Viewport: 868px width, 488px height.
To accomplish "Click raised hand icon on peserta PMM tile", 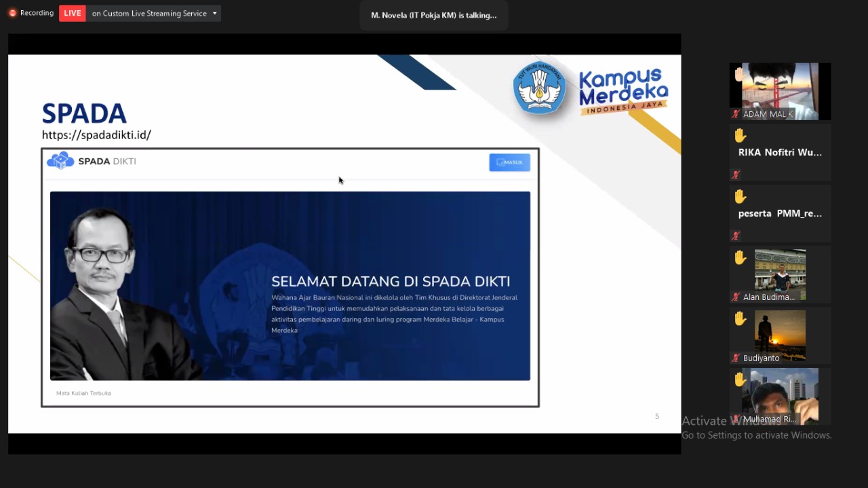I will tap(740, 196).
